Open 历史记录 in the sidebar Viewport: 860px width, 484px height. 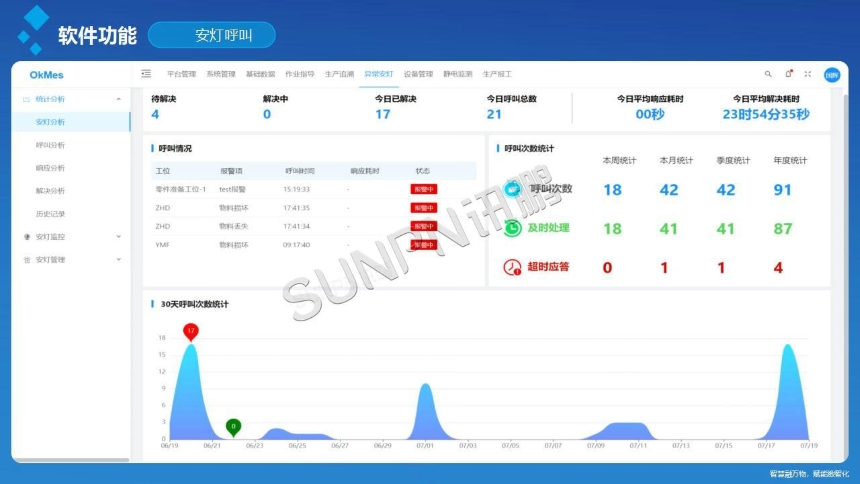(x=50, y=214)
